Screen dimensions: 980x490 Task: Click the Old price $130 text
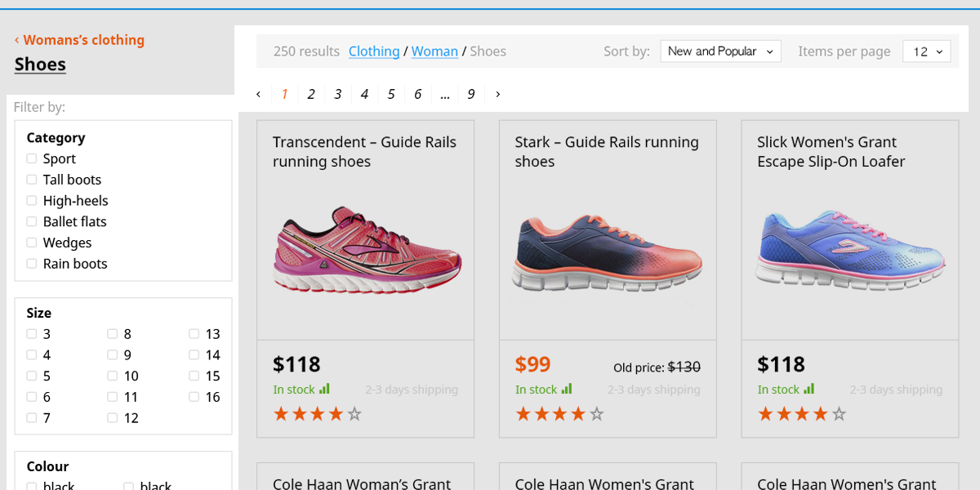(x=657, y=367)
